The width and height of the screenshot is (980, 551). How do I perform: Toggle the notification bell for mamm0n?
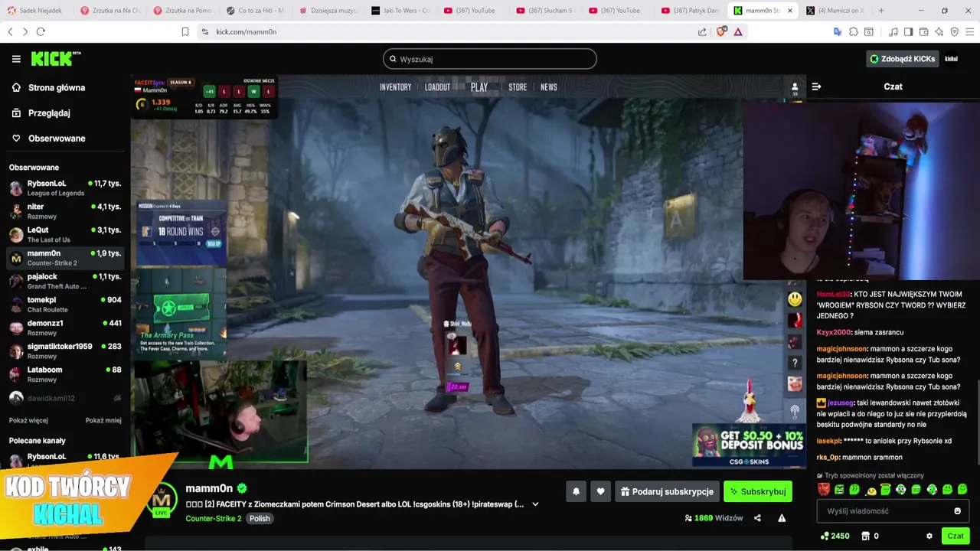point(576,491)
